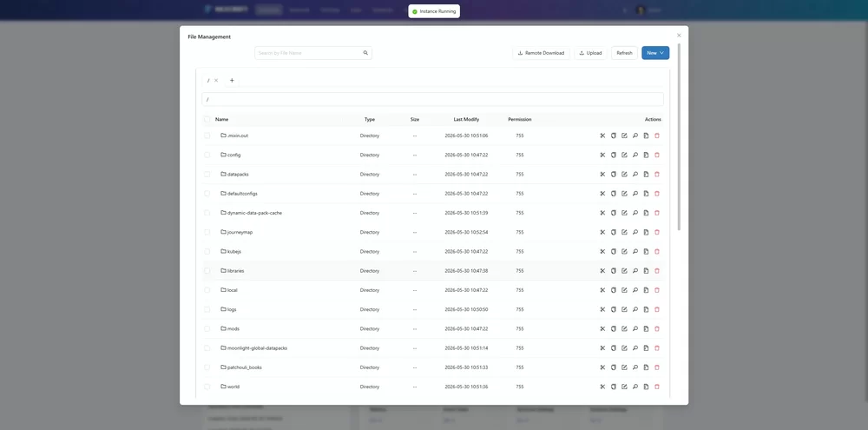The height and width of the screenshot is (430, 868).
Task: Open the dynamic-data-pack-cache folder name
Action: [254, 213]
